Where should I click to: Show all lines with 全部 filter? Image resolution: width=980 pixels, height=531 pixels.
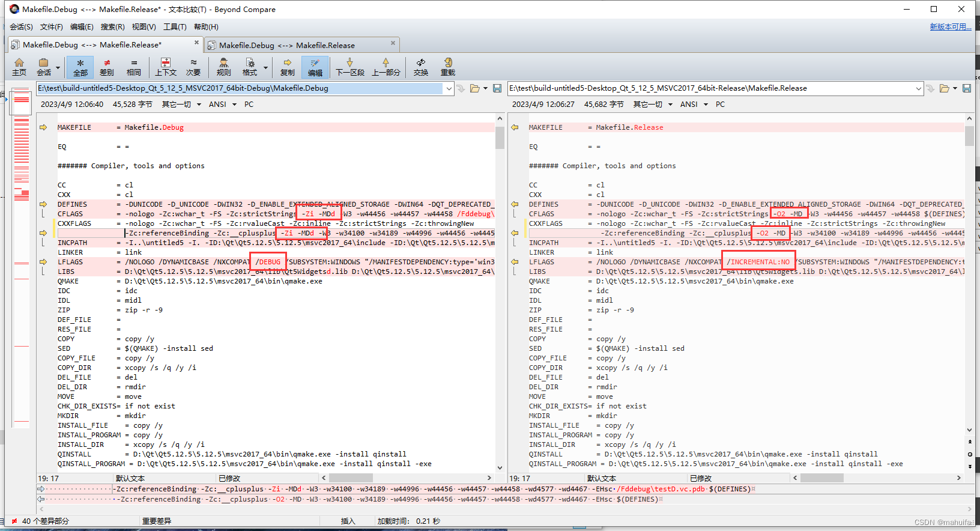80,67
